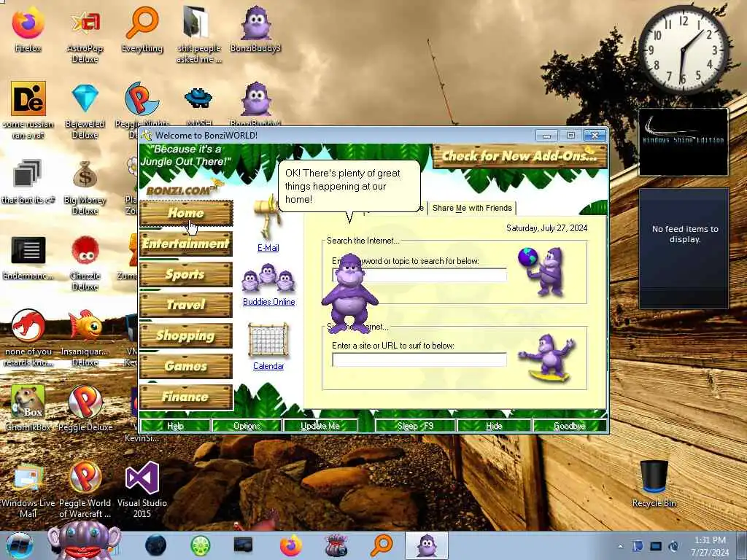Viewport: 747px width, 560px height.
Task: Open Visual Studio 2015 desktop icon
Action: click(x=142, y=489)
